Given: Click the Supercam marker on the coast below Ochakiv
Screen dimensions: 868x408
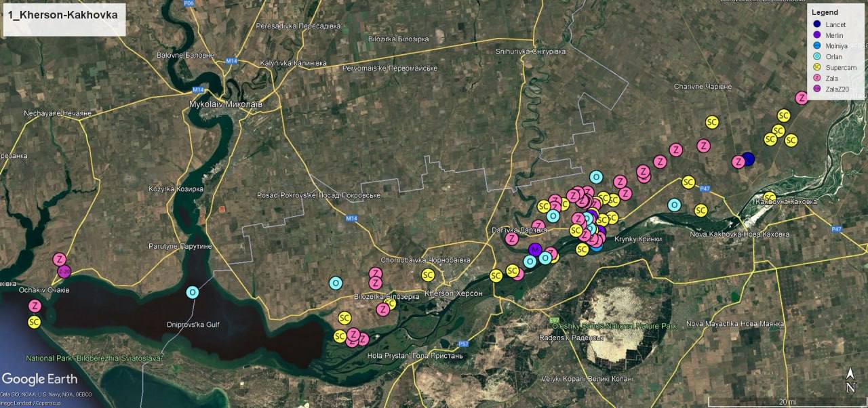Looking at the screenshot, I should (x=34, y=322).
